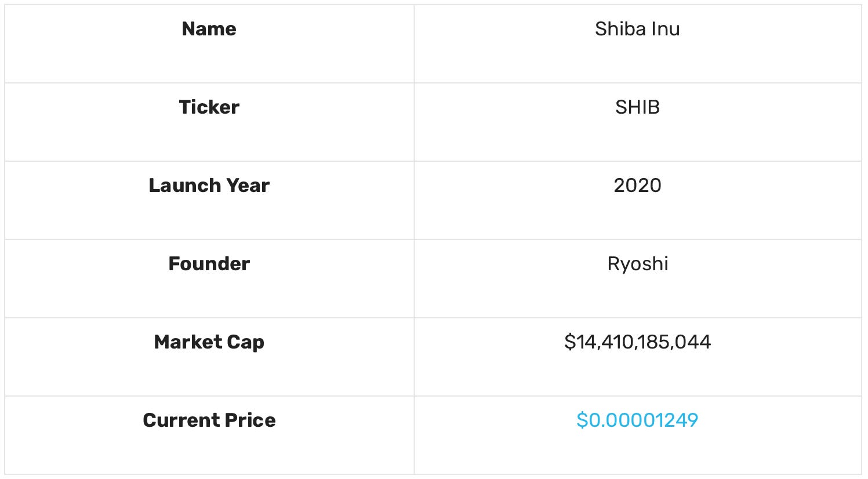
Task: Click the Current Price label
Action: (x=209, y=420)
